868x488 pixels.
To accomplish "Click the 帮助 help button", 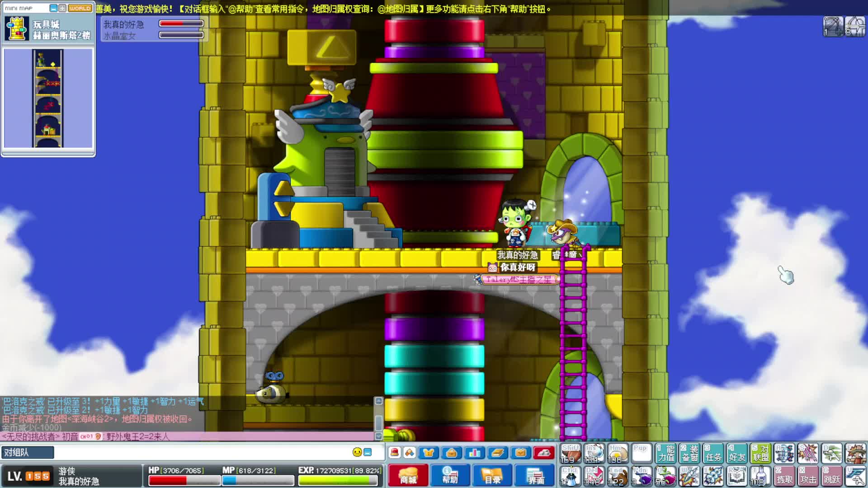I will (x=449, y=475).
